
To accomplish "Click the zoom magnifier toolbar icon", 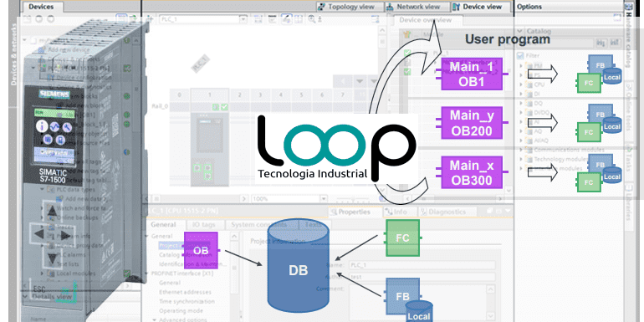I will (311, 19).
